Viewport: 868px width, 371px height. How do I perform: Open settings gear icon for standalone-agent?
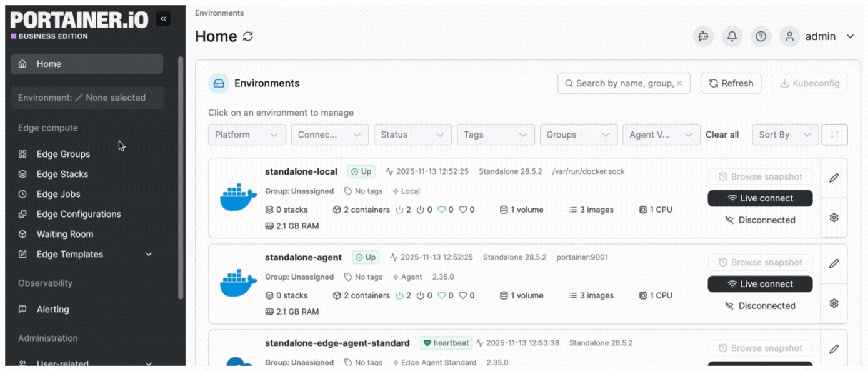click(834, 303)
